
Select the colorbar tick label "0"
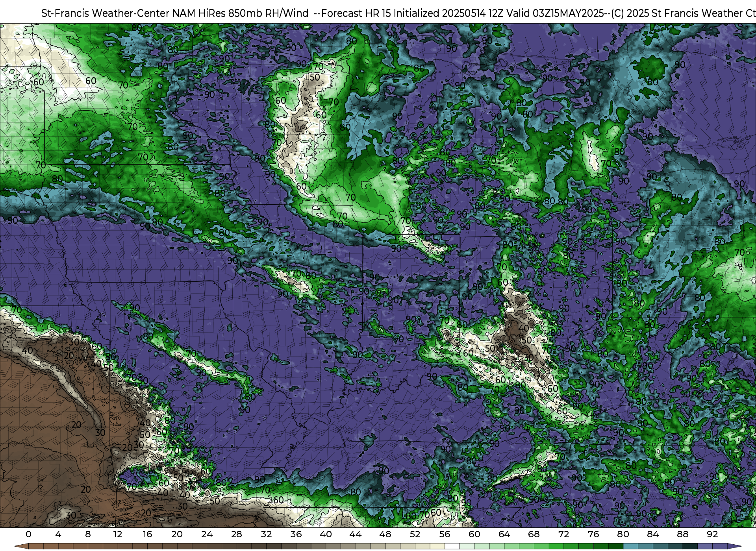point(28,534)
